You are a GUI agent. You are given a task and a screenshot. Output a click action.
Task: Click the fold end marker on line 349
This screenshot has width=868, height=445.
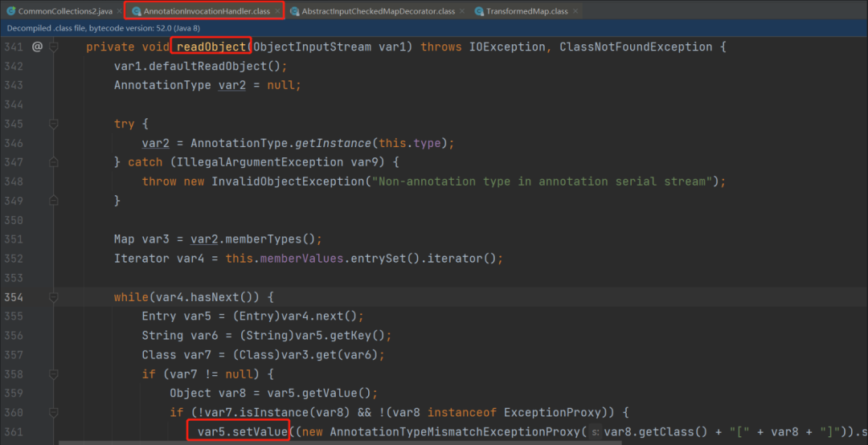(54, 200)
